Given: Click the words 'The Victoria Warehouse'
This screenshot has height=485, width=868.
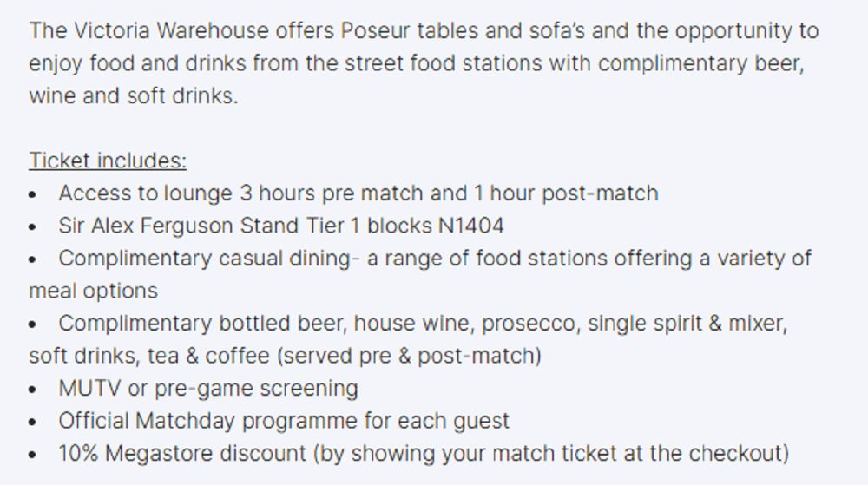Looking at the screenshot, I should [148, 31].
